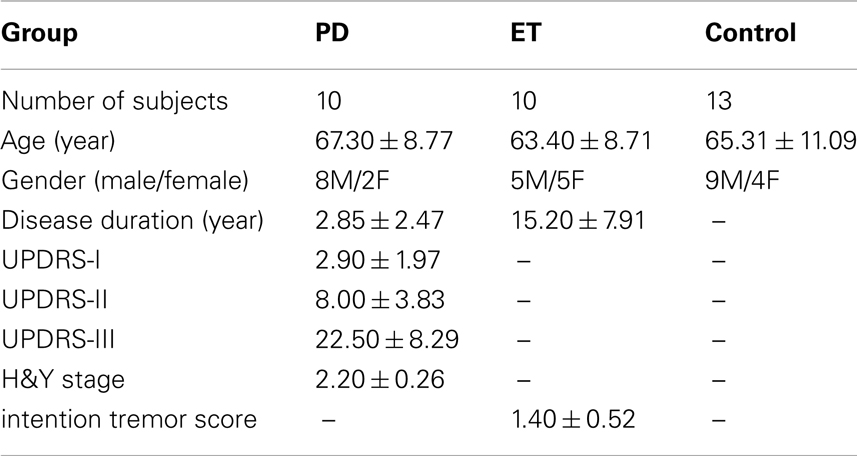This screenshot has height=456, width=857.
Task: Click the Number of subjects row label
Action: coord(114,102)
